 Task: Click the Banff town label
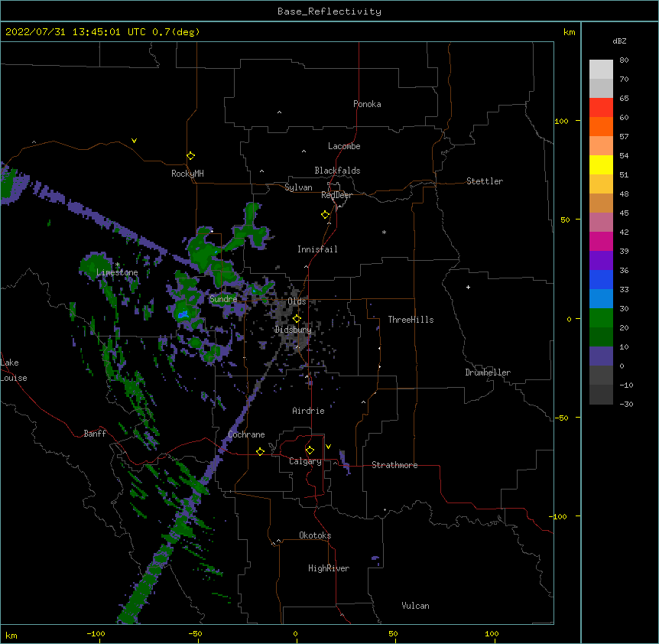tap(95, 434)
